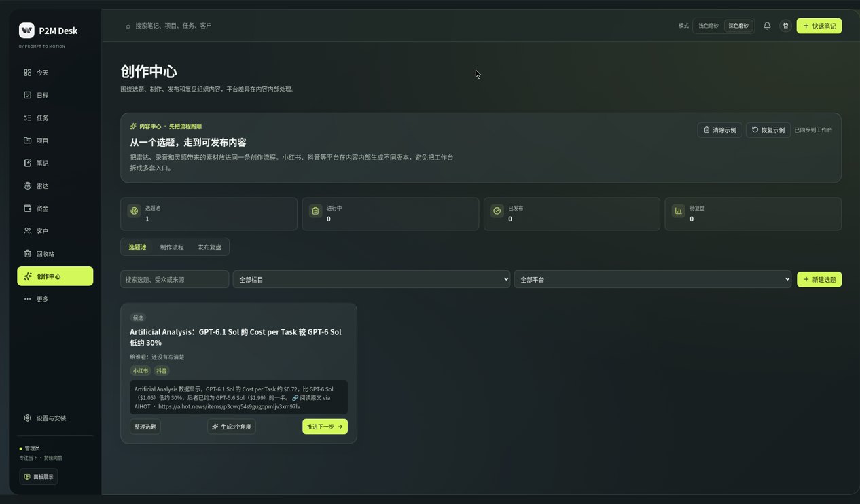Switch to the 发布复盘 tab

pyautogui.click(x=209, y=247)
